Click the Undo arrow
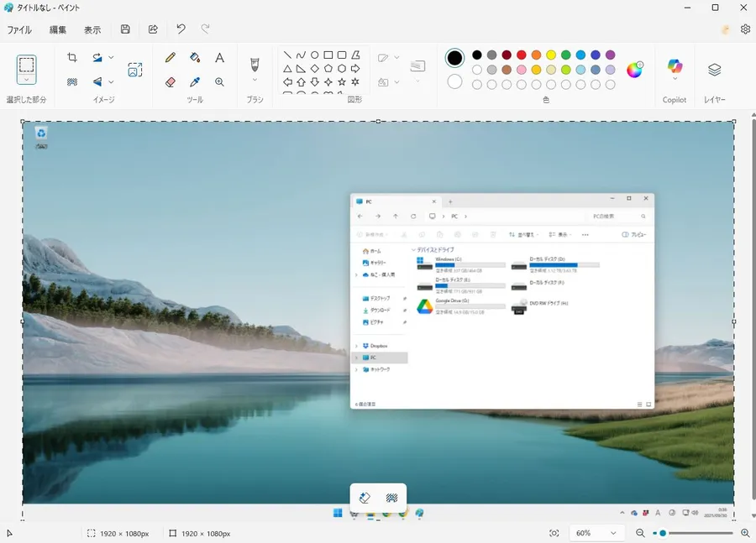The width and height of the screenshot is (756, 543). click(181, 29)
